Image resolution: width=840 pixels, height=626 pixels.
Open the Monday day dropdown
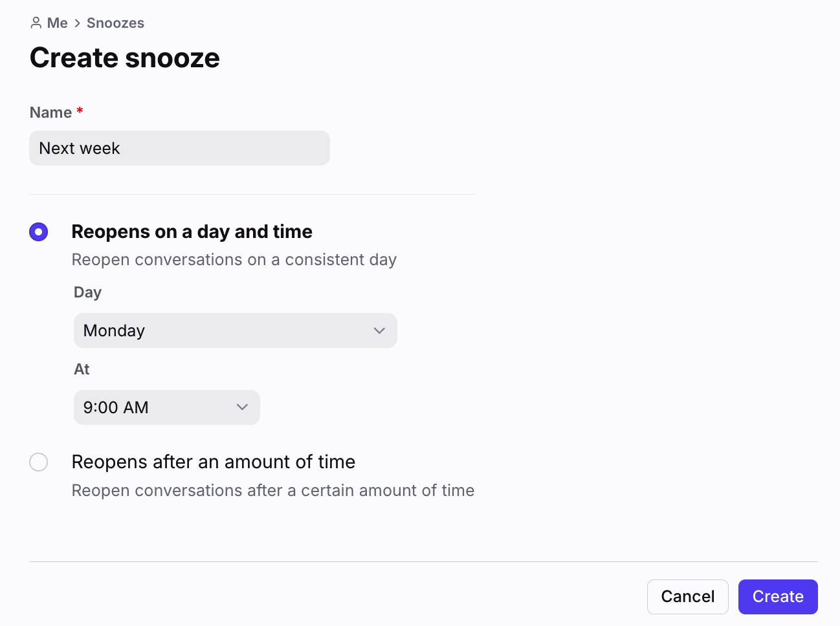tap(236, 330)
